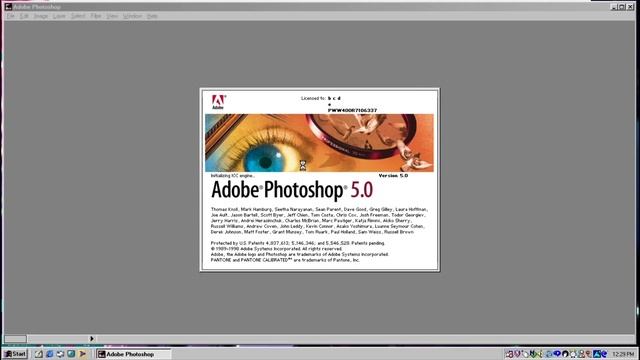Open the status bar info popup arrow
Viewport: 640px width, 360px height.
pyautogui.click(x=92, y=338)
